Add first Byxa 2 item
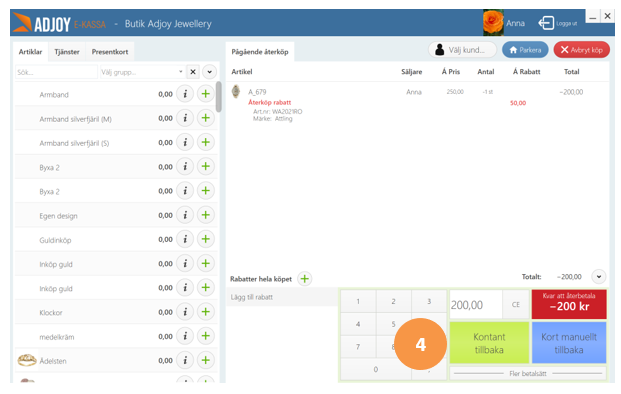This screenshot has width=621, height=394. click(x=206, y=166)
